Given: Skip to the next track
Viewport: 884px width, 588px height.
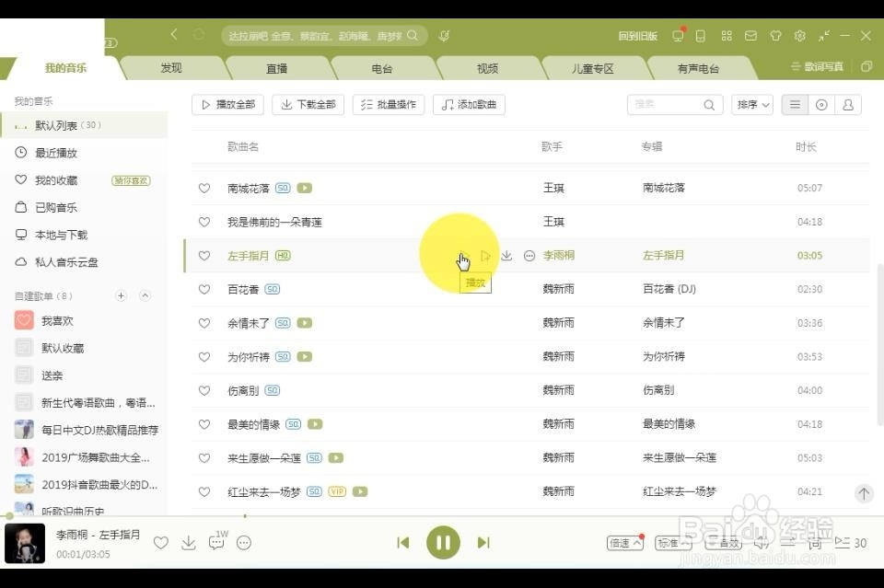Looking at the screenshot, I should (x=483, y=543).
